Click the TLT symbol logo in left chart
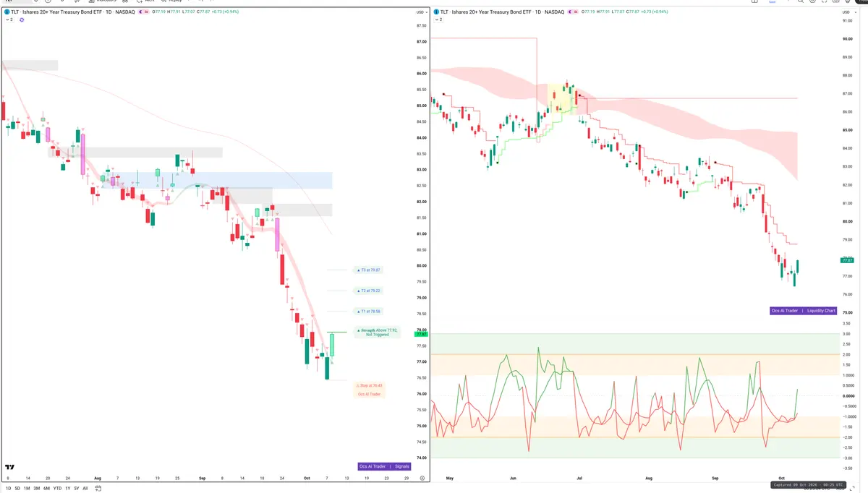The width and height of the screenshot is (868, 493). tap(7, 12)
